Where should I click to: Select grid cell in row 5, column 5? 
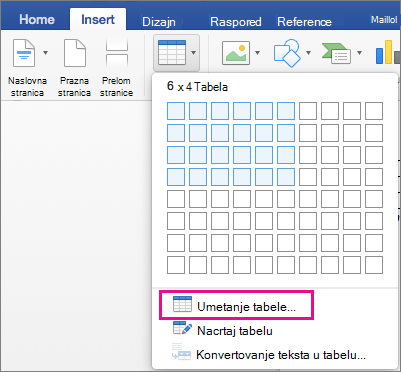pos(264,199)
